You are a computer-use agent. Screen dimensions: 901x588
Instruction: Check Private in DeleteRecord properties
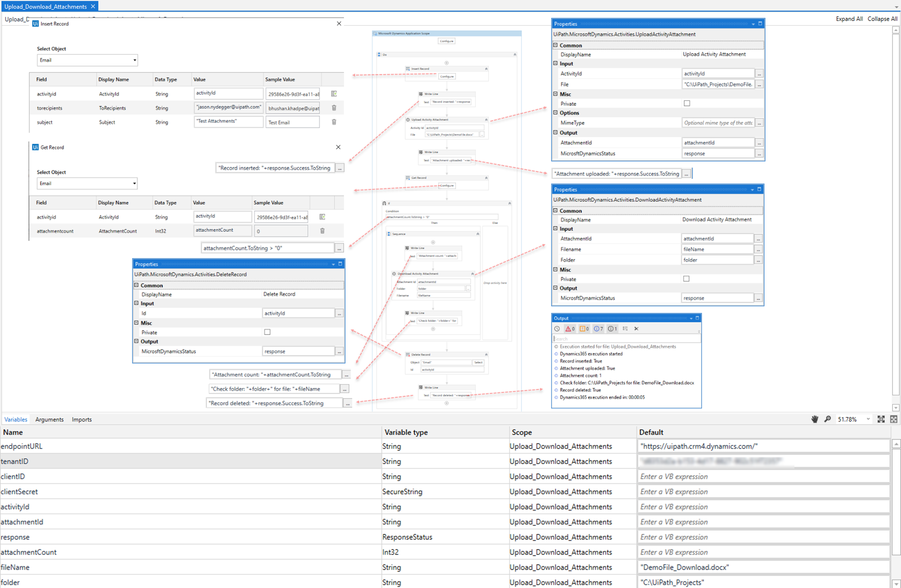click(x=267, y=332)
